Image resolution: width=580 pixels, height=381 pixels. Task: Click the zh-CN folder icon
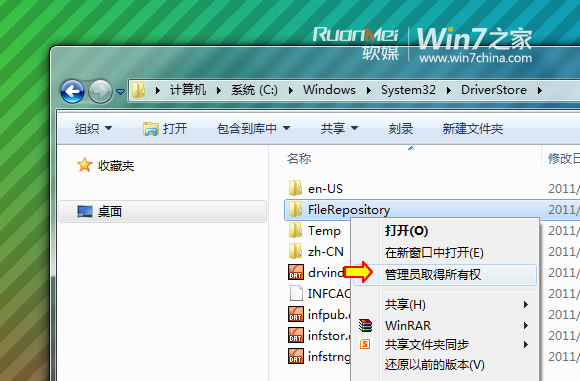(x=295, y=252)
